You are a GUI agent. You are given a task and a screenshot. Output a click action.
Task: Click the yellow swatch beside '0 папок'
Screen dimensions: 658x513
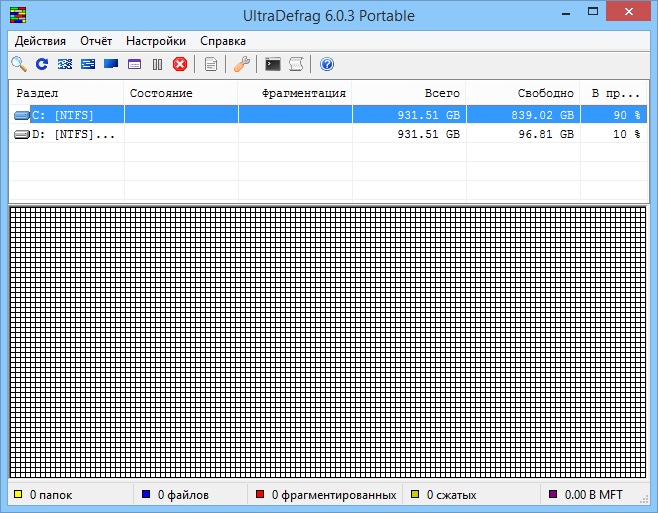18,494
